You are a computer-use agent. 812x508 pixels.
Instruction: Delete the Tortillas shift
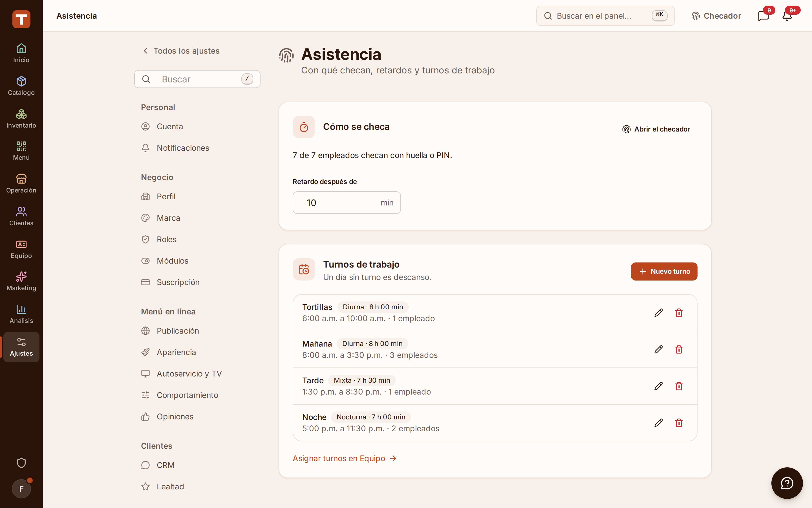coord(679,313)
